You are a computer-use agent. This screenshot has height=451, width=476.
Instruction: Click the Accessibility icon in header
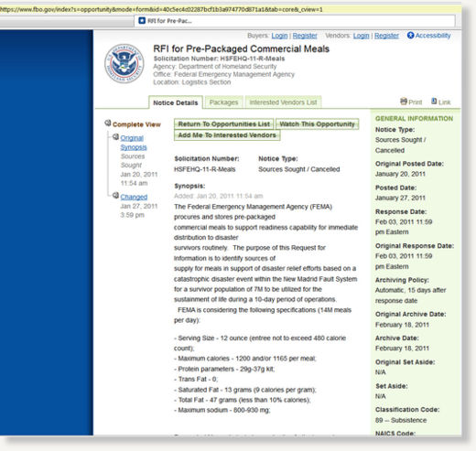pos(410,36)
